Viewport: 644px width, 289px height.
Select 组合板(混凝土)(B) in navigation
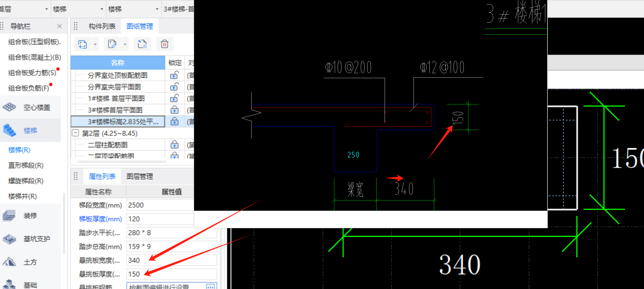click(34, 57)
